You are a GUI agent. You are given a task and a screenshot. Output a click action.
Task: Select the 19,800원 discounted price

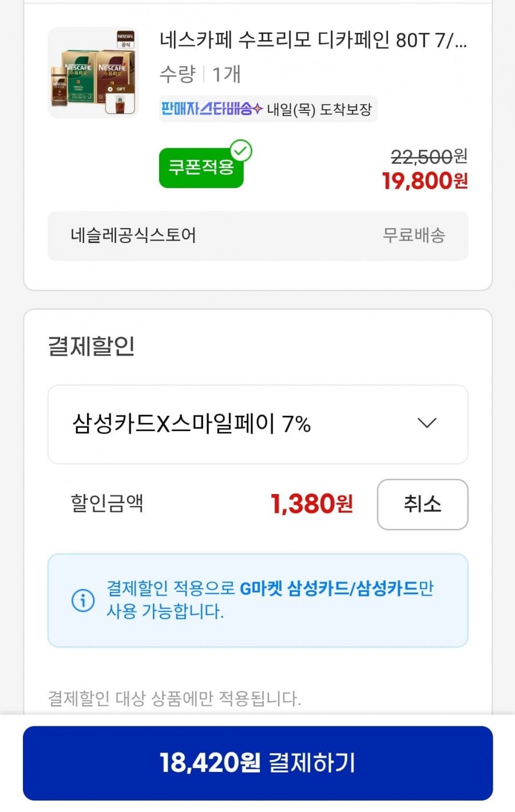(425, 181)
